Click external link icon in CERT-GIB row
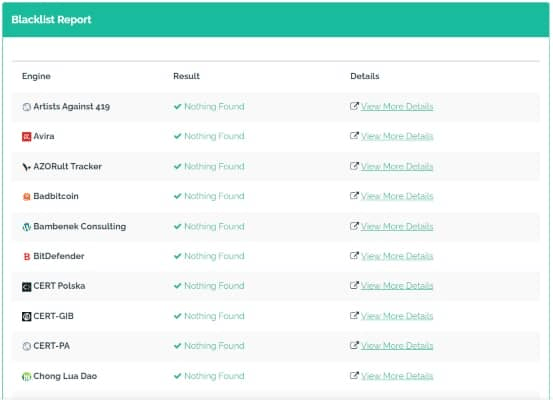The width and height of the screenshot is (553, 400). click(x=354, y=315)
